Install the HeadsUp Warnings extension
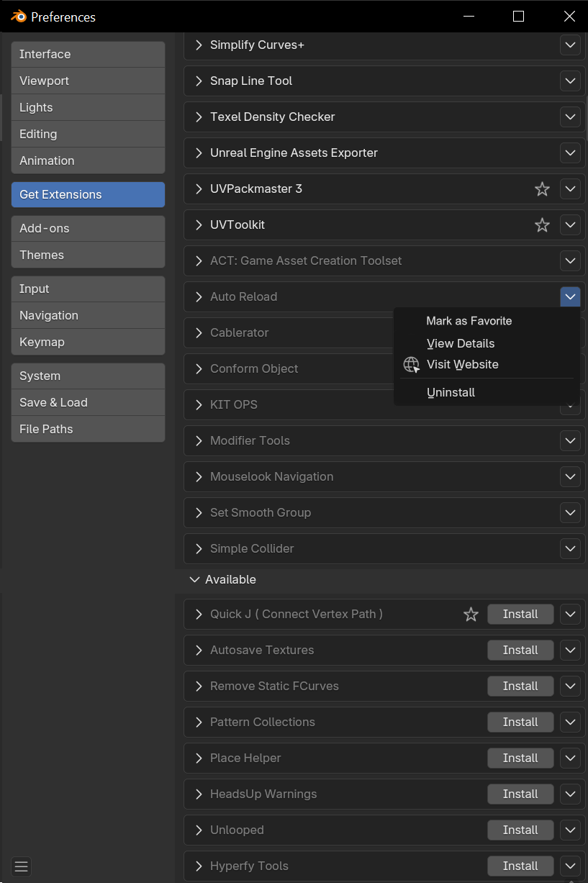 (520, 794)
